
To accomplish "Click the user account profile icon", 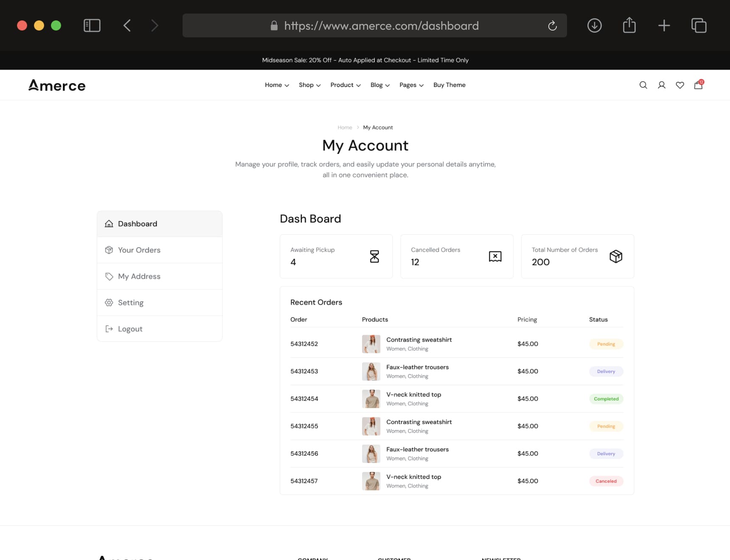I will tap(661, 85).
